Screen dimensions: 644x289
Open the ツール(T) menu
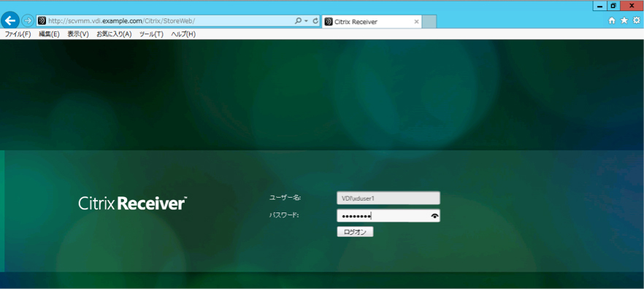pyautogui.click(x=151, y=34)
